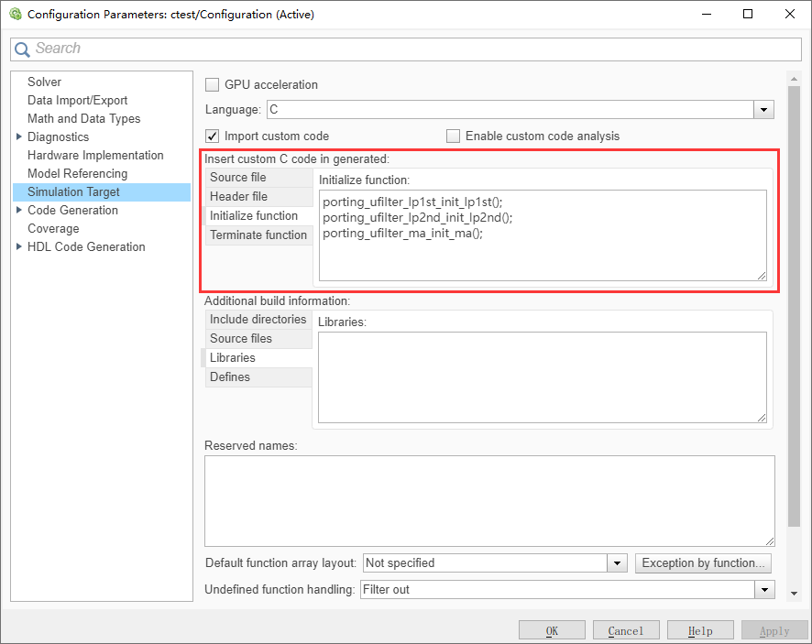Click the Cancel button
This screenshot has height=644, width=812.
[626, 631]
